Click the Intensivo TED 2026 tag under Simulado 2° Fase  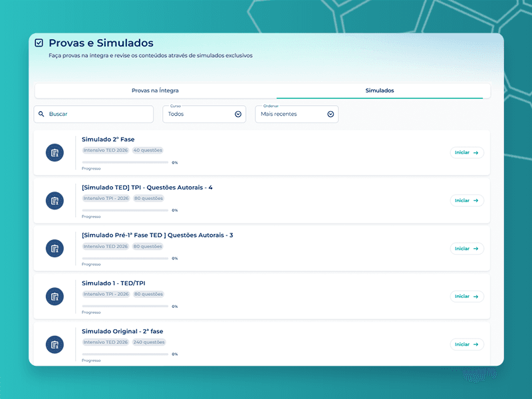pyautogui.click(x=106, y=150)
